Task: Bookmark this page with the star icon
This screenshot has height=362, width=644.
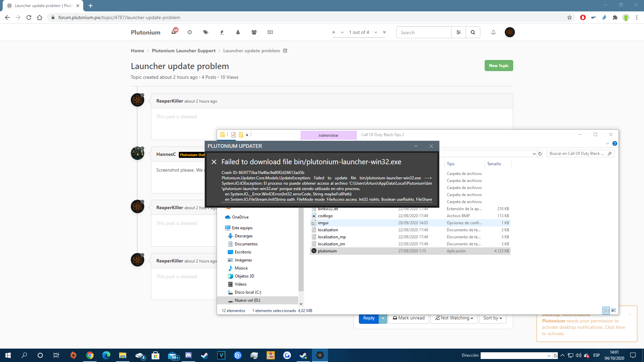Action: click(x=570, y=17)
